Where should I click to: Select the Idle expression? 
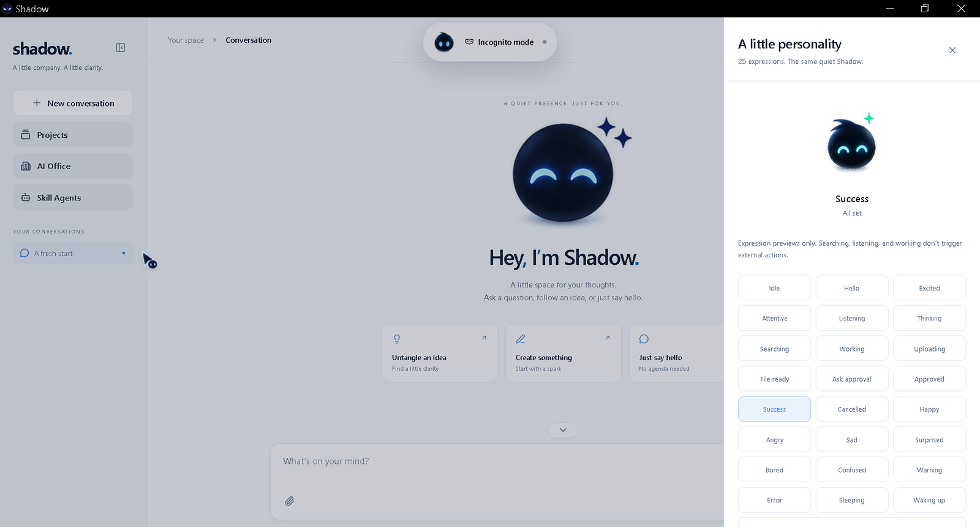774,288
